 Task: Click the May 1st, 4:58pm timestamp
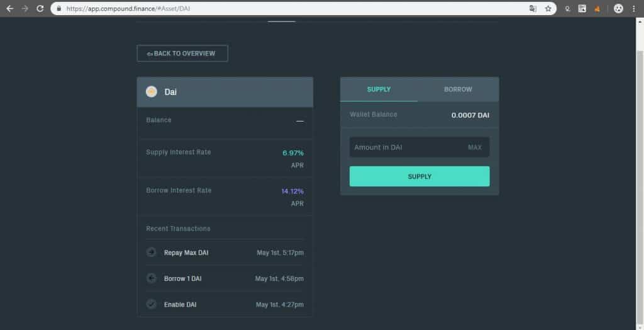279,278
